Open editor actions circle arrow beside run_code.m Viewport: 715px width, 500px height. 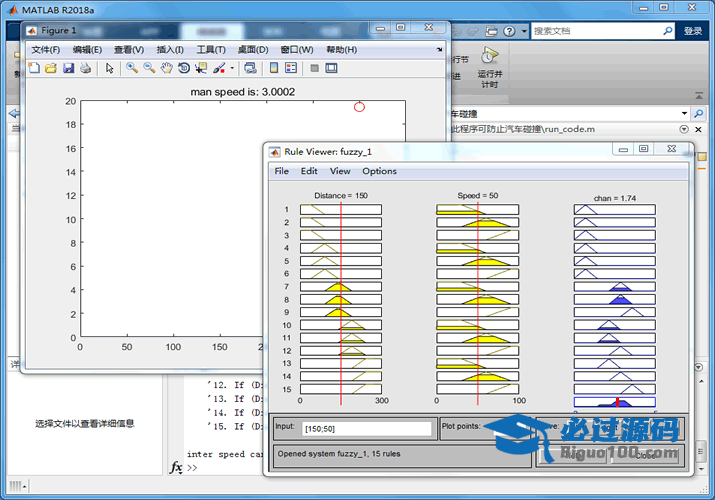click(684, 129)
